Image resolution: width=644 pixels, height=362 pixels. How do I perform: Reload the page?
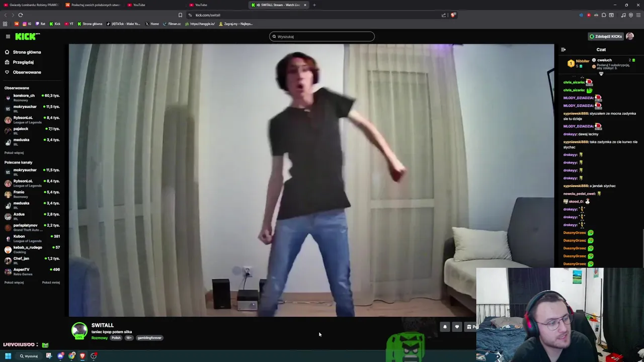tap(21, 15)
